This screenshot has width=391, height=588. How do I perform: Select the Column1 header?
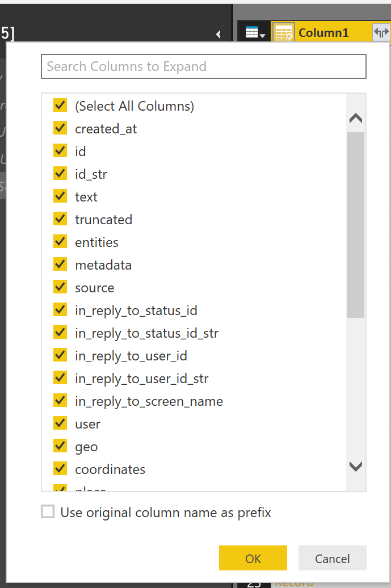323,33
